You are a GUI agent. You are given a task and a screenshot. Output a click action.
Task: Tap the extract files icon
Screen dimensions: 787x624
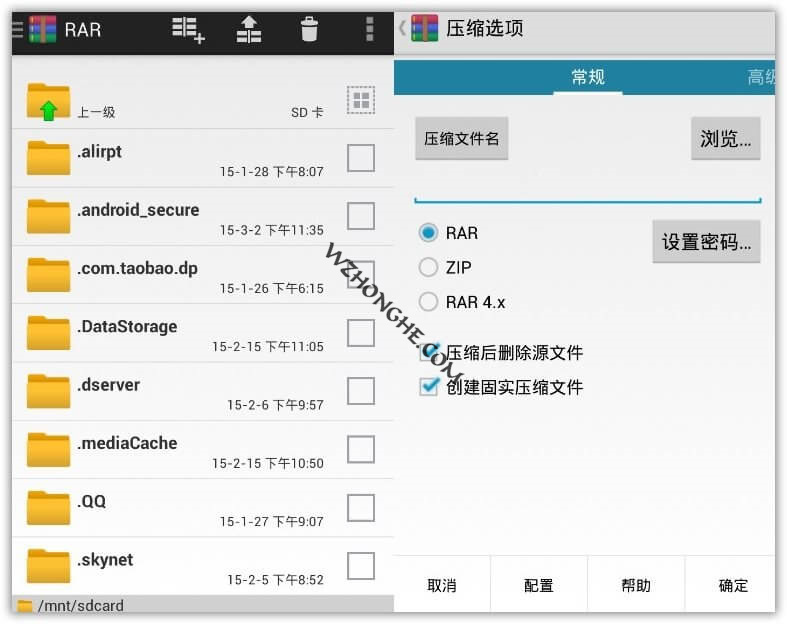[x=248, y=30]
